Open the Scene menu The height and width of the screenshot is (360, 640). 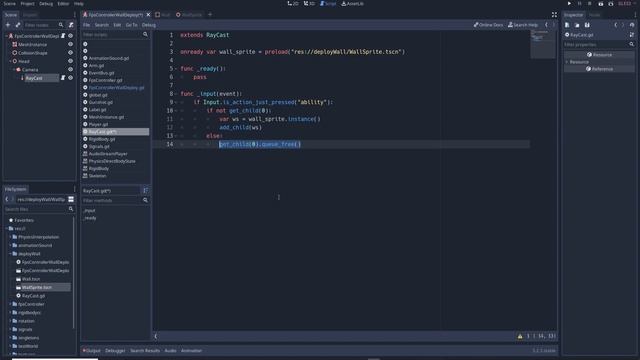(9, 4)
